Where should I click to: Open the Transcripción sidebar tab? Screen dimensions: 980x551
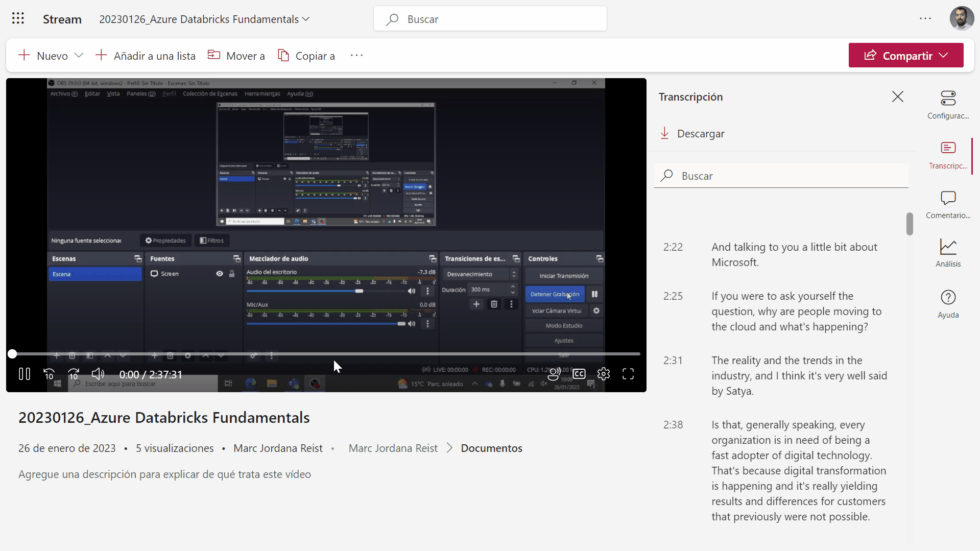[x=948, y=155]
